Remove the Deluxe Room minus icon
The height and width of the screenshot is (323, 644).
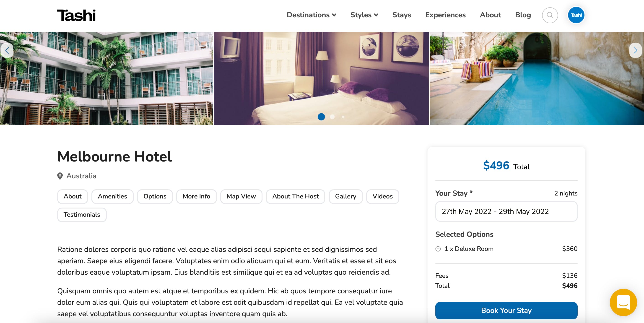coord(438,249)
